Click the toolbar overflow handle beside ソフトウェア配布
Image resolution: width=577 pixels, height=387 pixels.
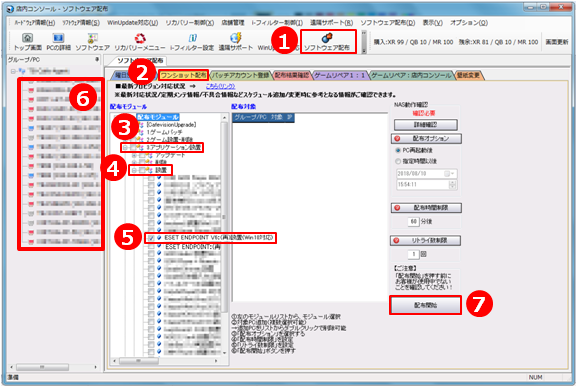[x=364, y=42]
